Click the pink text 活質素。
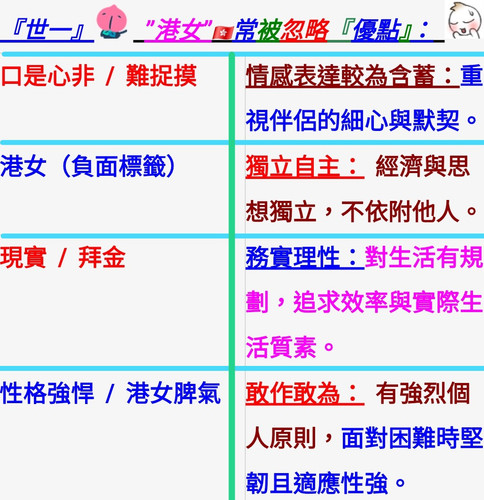The image size is (484, 500). pyautogui.click(x=290, y=347)
